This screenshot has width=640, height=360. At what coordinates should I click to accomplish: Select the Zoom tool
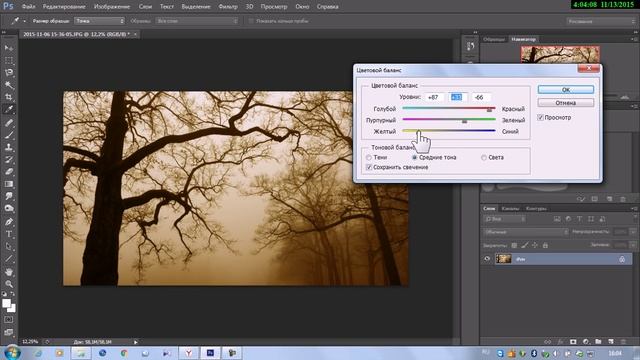point(9,284)
